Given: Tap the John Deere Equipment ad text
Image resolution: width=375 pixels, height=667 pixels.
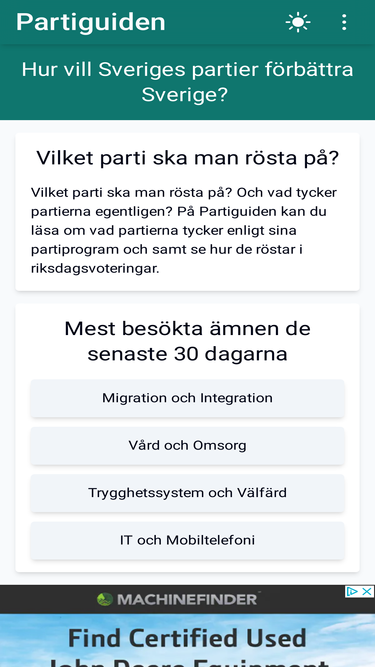Looking at the screenshot, I should pos(187,661).
